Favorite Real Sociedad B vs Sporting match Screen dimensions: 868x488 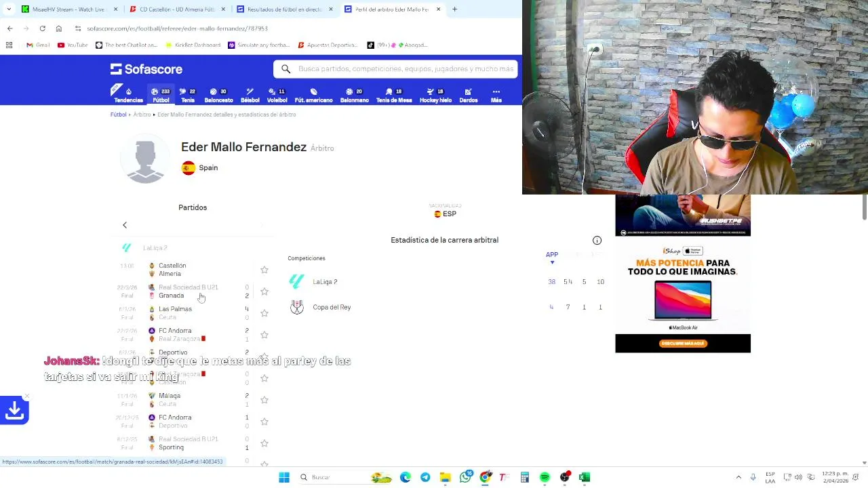point(264,443)
